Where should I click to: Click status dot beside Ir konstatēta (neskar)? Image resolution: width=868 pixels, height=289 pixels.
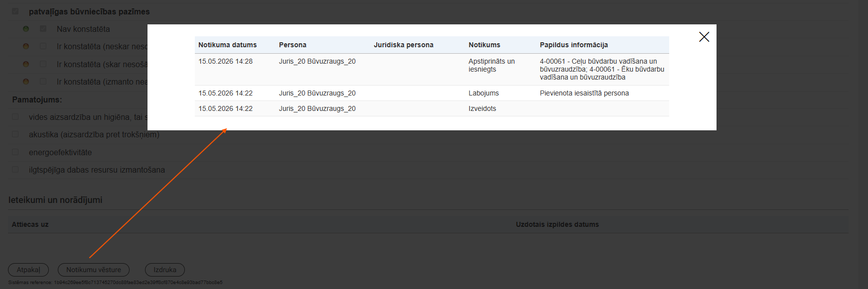[26, 46]
